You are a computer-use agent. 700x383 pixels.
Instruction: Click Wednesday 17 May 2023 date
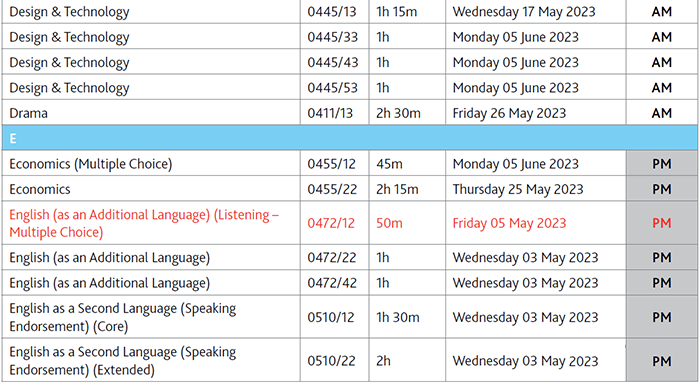tap(524, 12)
